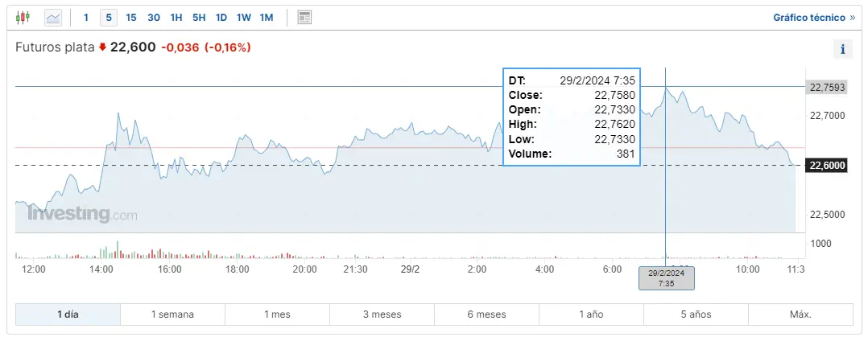Show the Máx. time range

tap(800, 314)
